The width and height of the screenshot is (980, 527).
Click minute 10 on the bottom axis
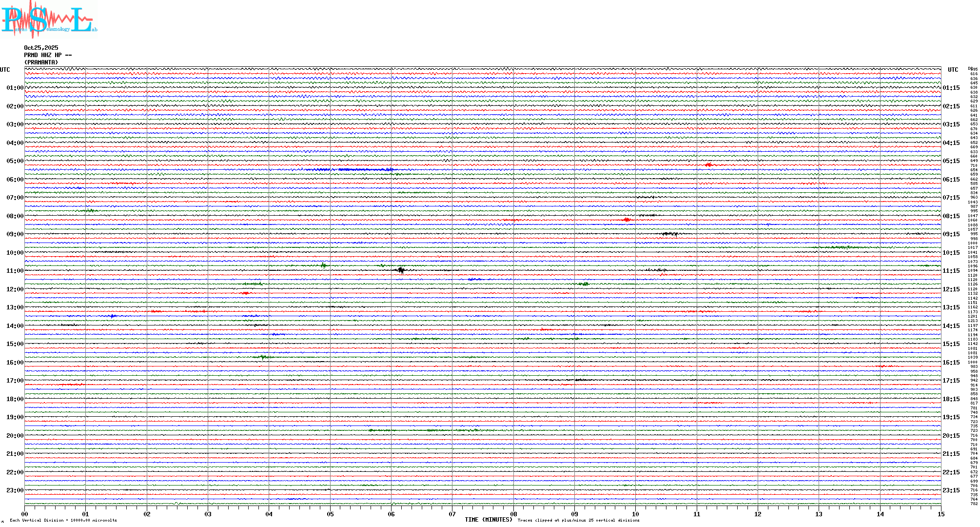coord(635,514)
